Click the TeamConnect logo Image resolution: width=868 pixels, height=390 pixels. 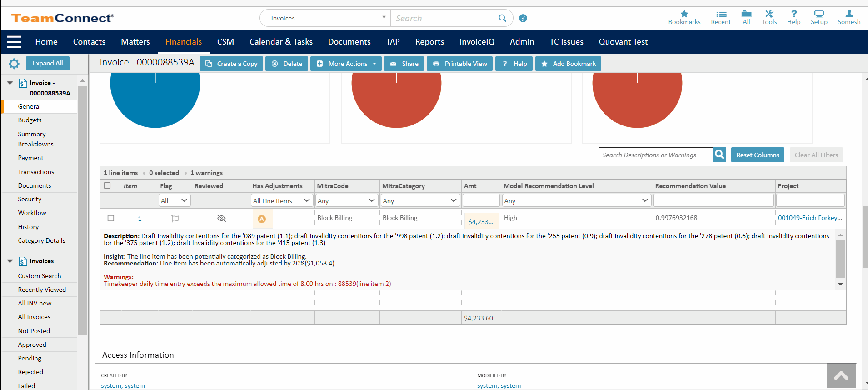coord(63,18)
